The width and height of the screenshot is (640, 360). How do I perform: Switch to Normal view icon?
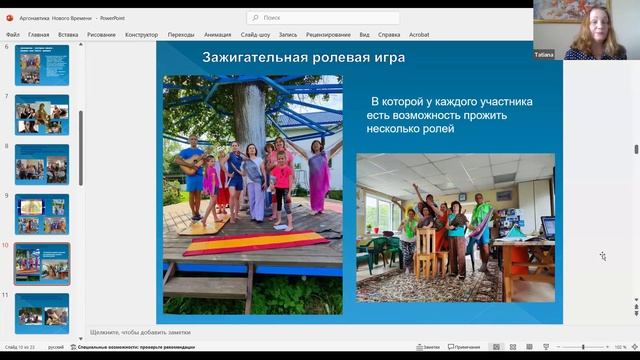pyautogui.click(x=496, y=347)
